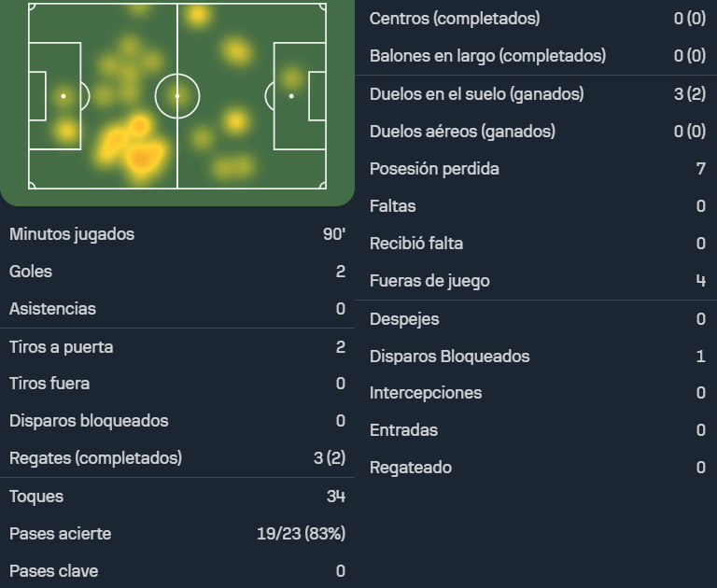717x588 pixels.
Task: Click Regates (completados) row
Action: point(177,458)
